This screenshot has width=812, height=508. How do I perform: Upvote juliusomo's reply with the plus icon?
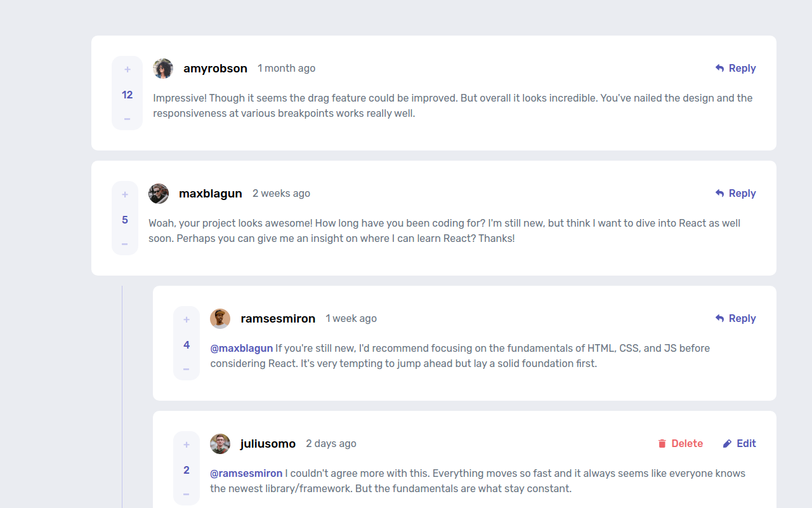point(187,445)
